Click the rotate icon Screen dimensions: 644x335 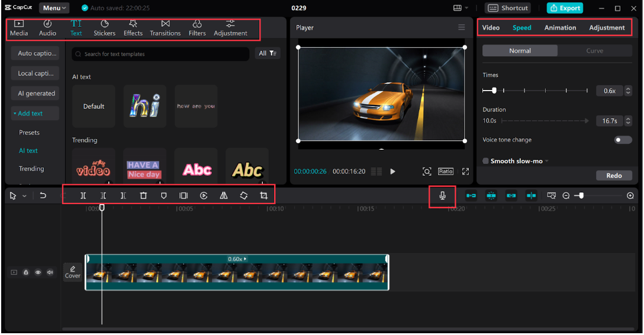click(244, 196)
